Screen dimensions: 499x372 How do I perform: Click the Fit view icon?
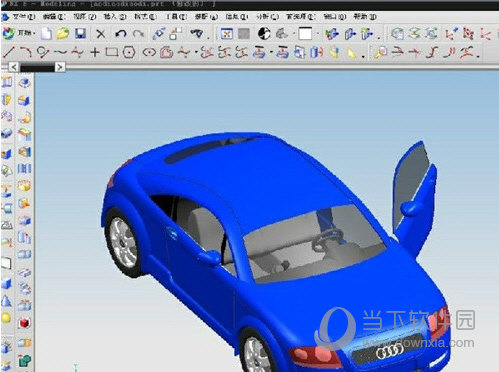227,34
